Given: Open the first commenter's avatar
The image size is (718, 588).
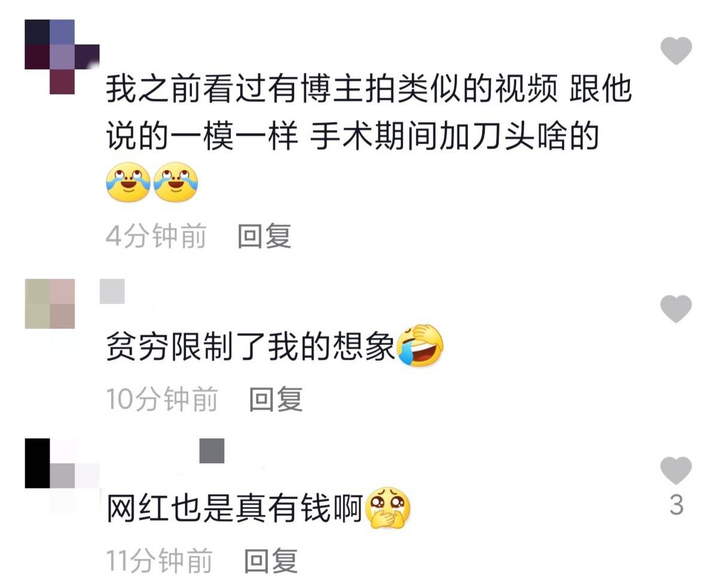Looking at the screenshot, I should [62, 57].
